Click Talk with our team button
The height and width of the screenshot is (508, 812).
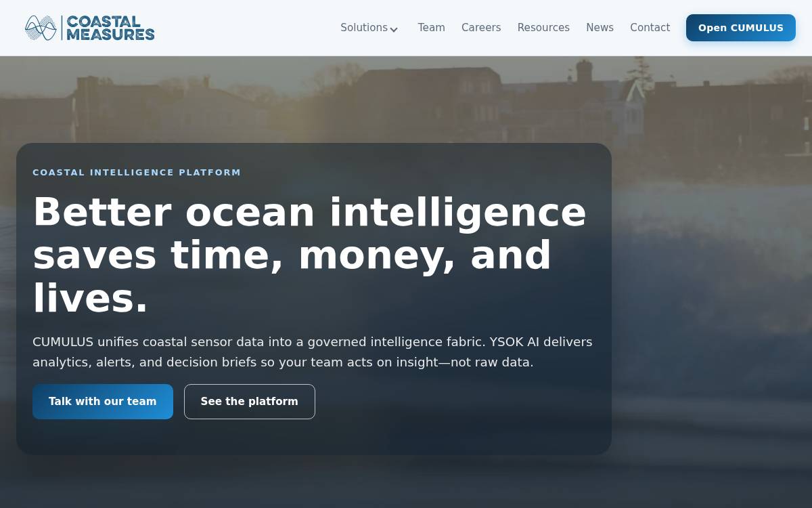point(103,402)
